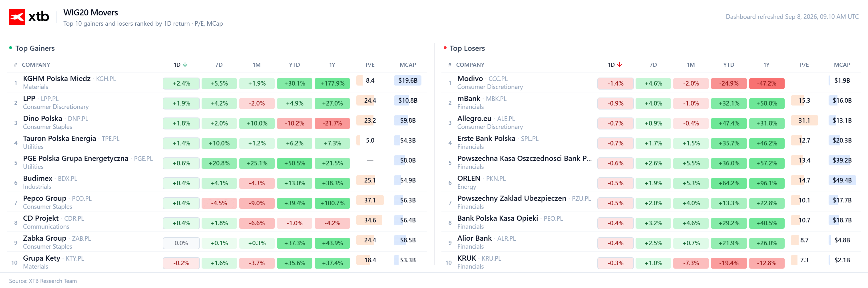The width and height of the screenshot is (868, 288).
Task: Click the 1D sort arrow in Top Losers
Action: 619,65
